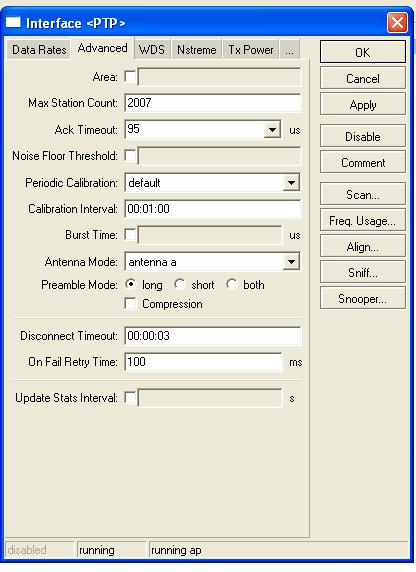Select the short preamble mode radio
This screenshot has width=416, height=572.
pyautogui.click(x=179, y=284)
